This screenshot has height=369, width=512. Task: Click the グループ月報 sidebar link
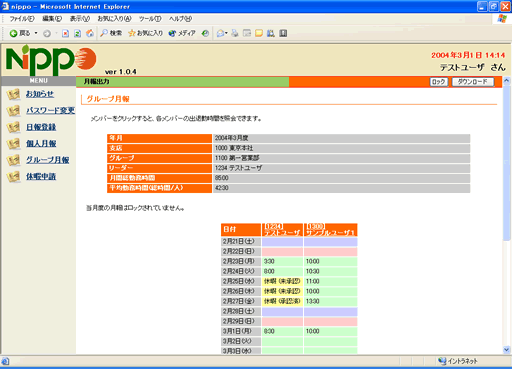48,160
